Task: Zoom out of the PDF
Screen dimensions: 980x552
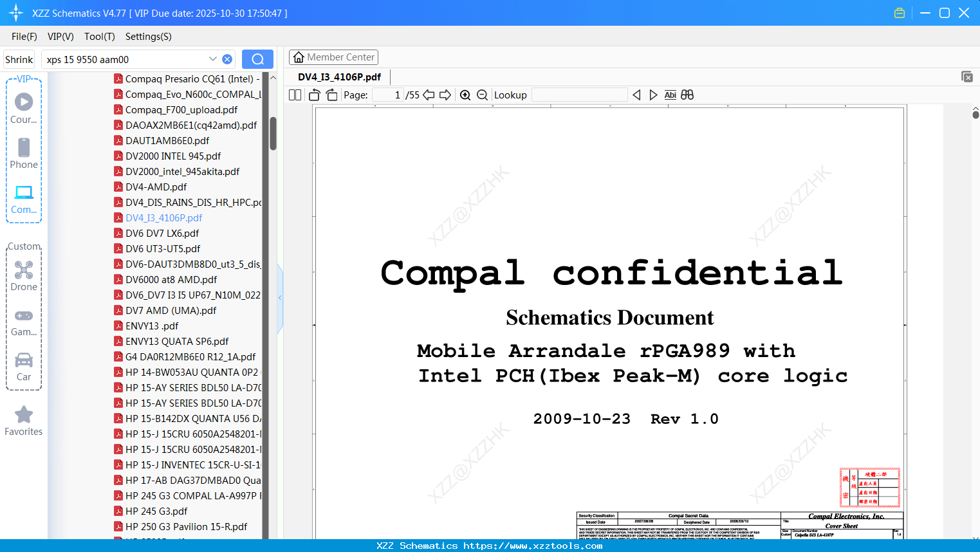Action: point(482,95)
